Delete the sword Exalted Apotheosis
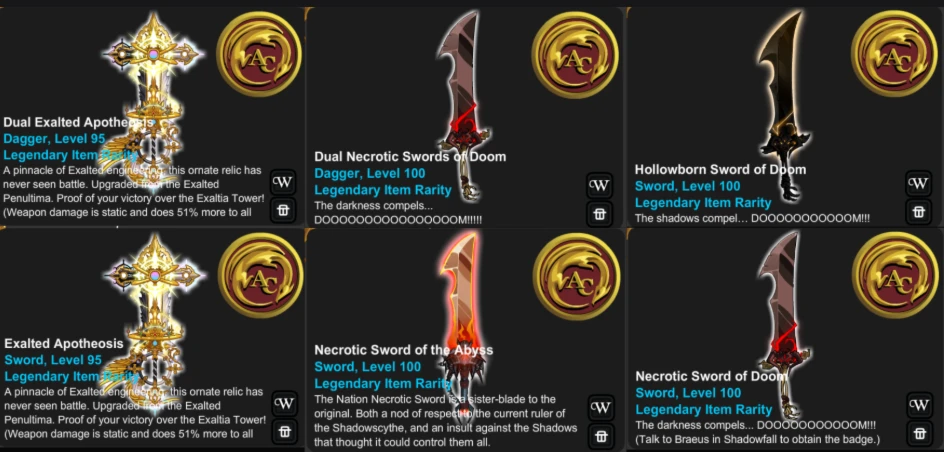This screenshot has width=944, height=452. (284, 431)
